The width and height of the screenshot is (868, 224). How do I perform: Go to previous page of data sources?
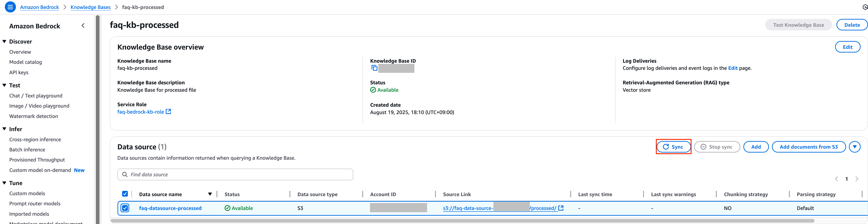coord(836,179)
